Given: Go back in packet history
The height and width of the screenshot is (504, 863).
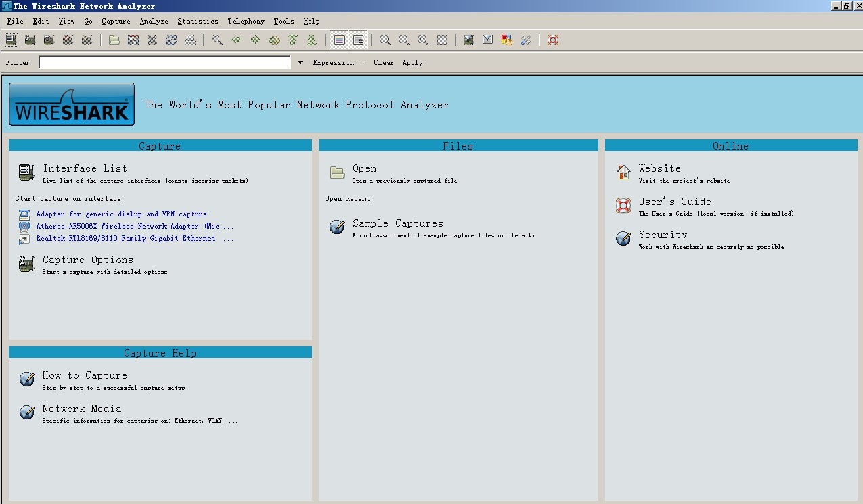Looking at the screenshot, I should (x=236, y=40).
